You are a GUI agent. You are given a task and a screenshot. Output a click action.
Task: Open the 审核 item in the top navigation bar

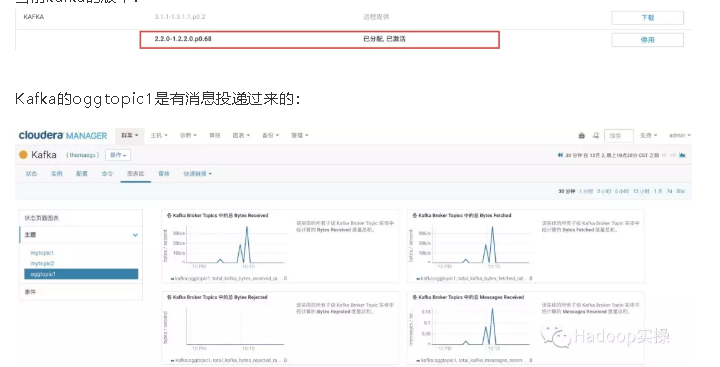coord(214,136)
